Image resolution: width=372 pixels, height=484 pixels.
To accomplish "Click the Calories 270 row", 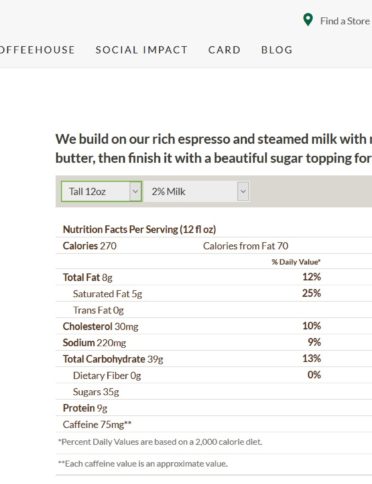I will coord(214,246).
